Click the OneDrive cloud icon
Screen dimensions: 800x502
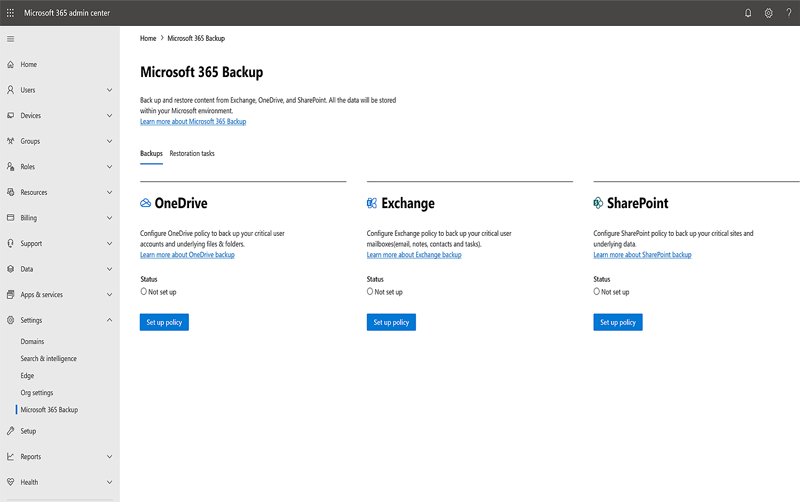tap(145, 203)
